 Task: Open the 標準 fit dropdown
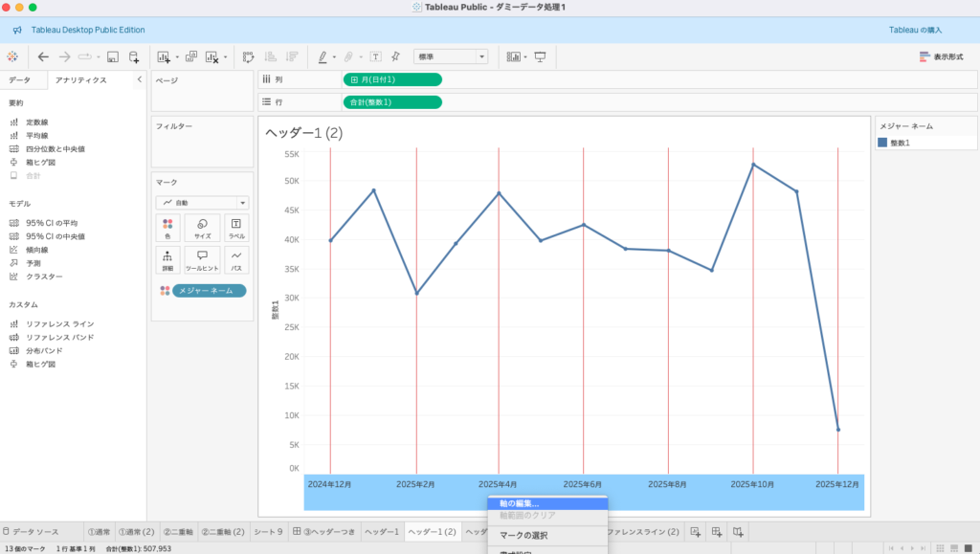[451, 56]
